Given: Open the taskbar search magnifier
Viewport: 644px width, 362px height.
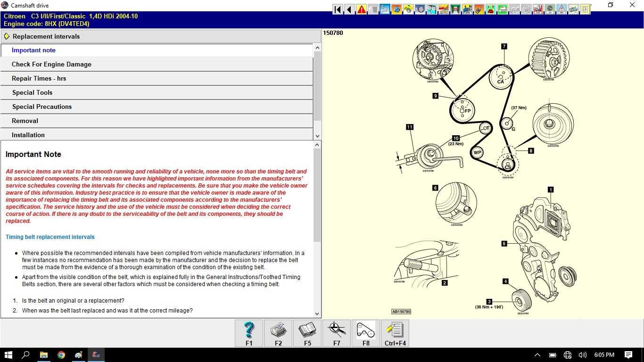Looking at the screenshot, I should click(26, 355).
